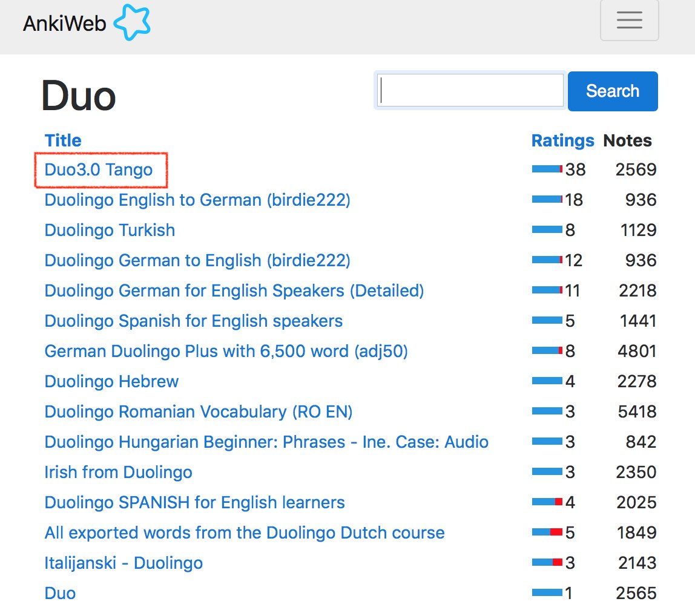Viewport: 695px width, 616px height.
Task: Open Duolingo English to German (birdie222) deck
Action: (x=197, y=200)
